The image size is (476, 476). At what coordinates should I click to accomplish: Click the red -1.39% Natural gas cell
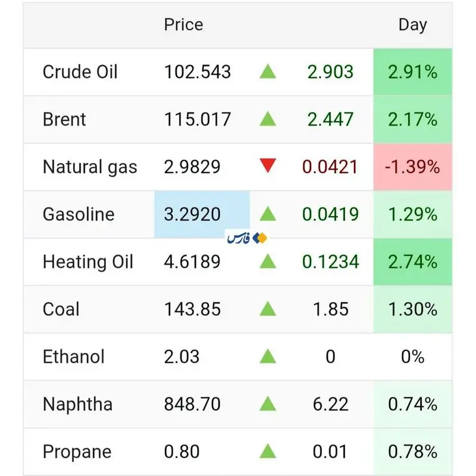point(412,167)
